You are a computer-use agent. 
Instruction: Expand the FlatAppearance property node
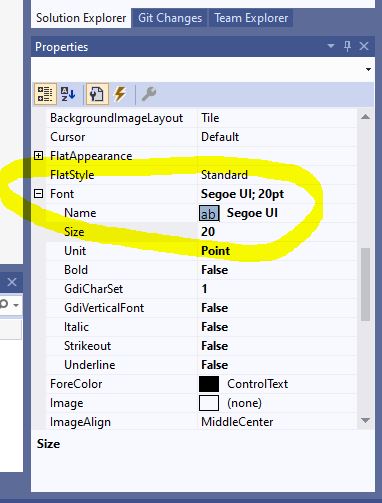click(x=39, y=155)
